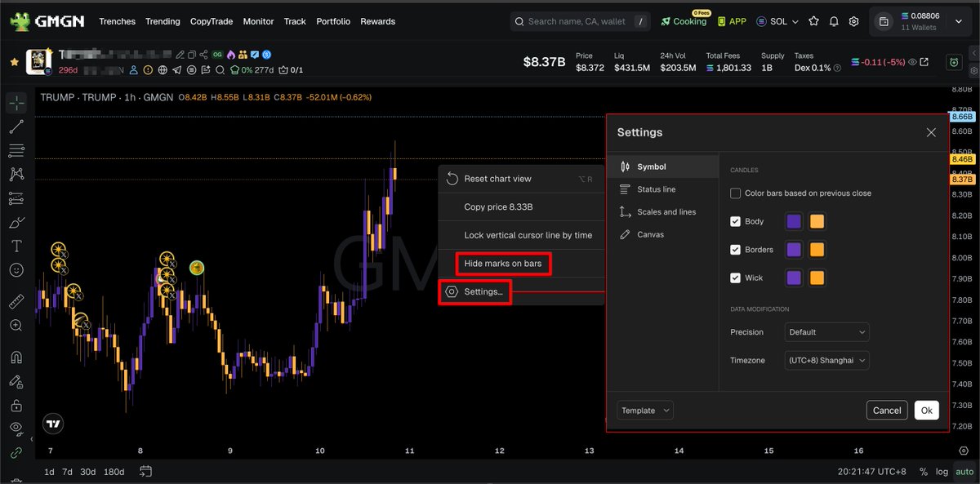Open the Trenches nav link
Viewport: 980px width, 484px height.
(x=118, y=21)
